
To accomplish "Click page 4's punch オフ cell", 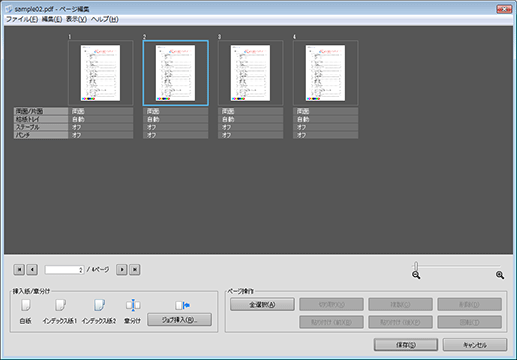I will click(326, 135).
